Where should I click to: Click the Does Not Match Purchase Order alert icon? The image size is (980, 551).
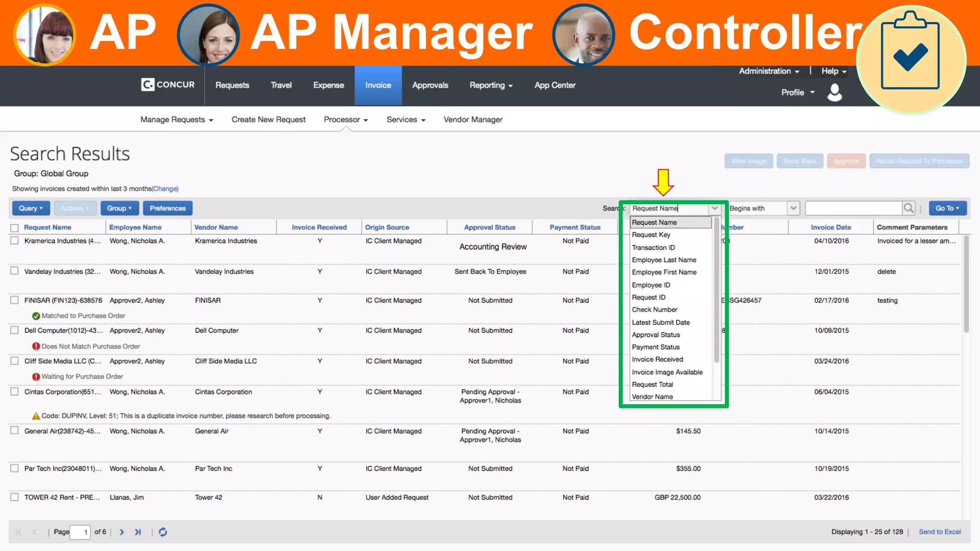36,346
